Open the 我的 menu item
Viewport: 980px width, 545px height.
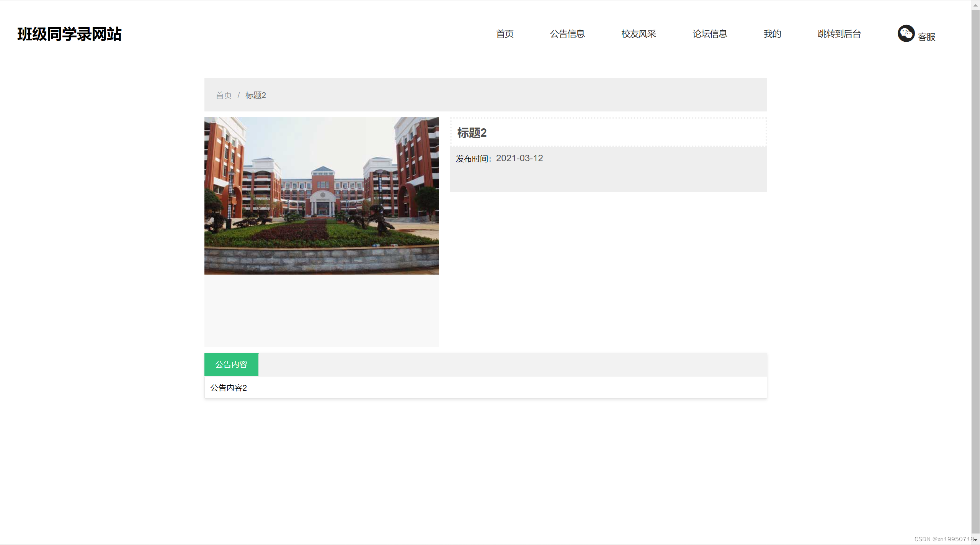772,34
